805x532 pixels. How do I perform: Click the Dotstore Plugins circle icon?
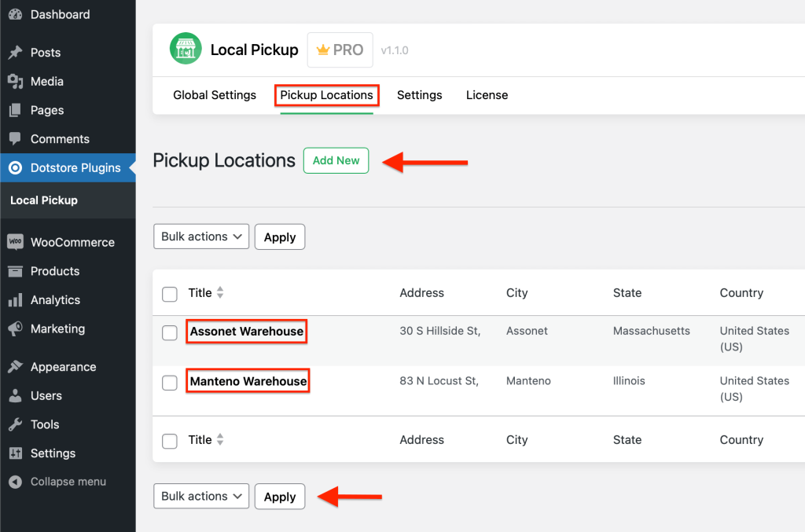(x=15, y=168)
